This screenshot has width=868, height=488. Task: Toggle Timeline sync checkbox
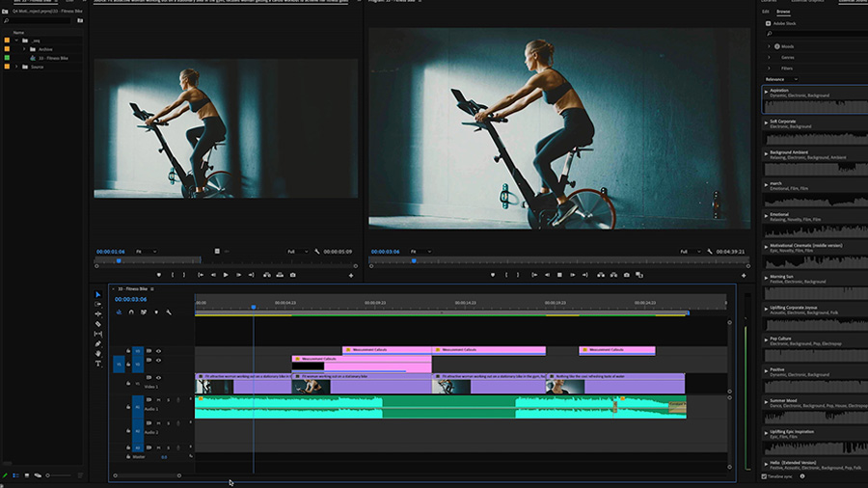coord(764,476)
